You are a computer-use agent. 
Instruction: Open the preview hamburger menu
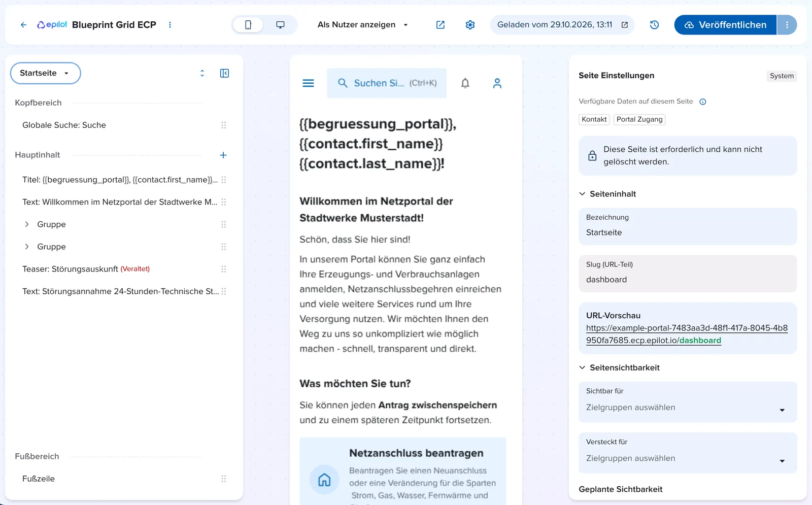pos(308,83)
